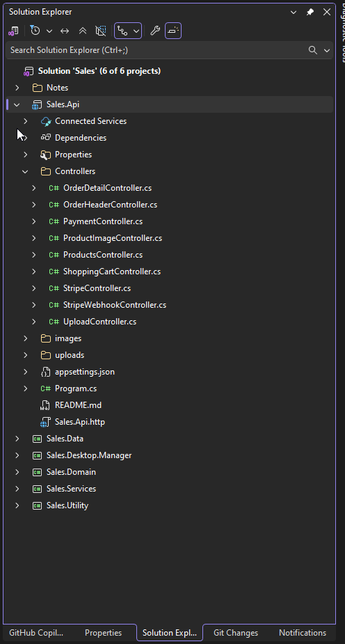Click the Properties wrench folder icon
Screen dimensions: 345x644
click(x=46, y=155)
